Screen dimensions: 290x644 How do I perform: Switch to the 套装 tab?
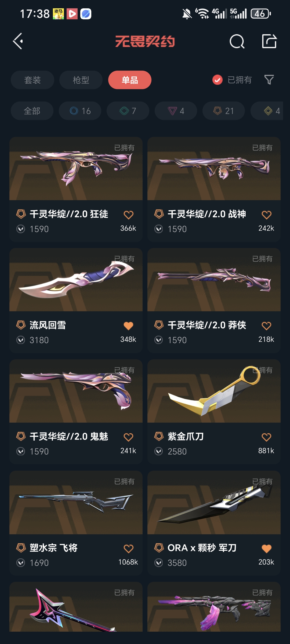point(32,80)
